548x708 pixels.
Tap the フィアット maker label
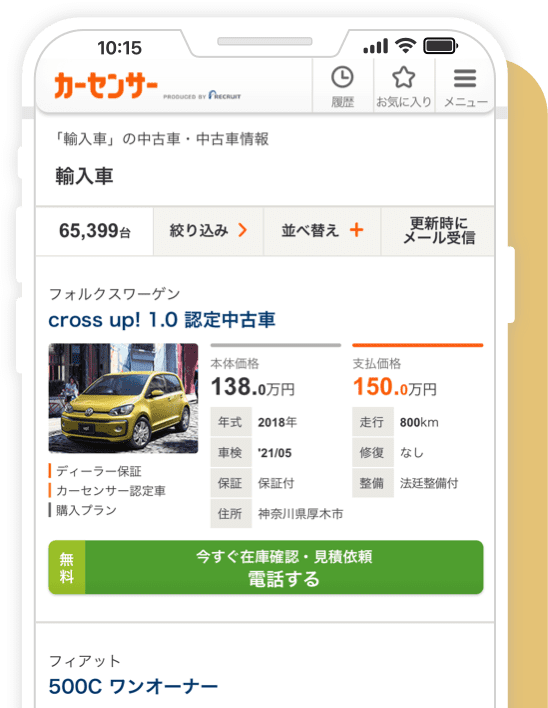click(x=84, y=661)
